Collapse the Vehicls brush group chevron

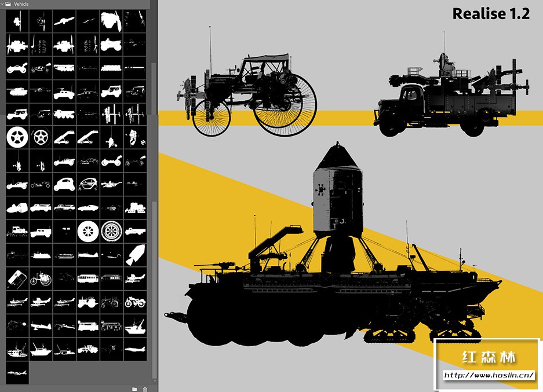coord(2,4)
